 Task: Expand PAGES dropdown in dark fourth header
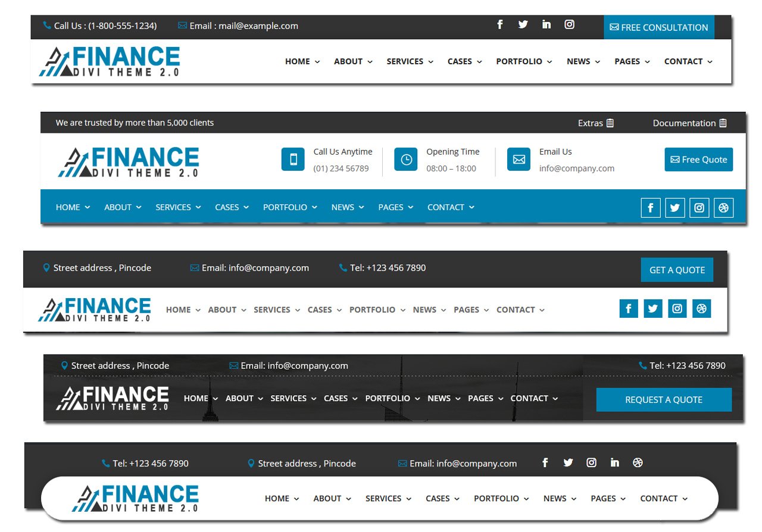501,399
